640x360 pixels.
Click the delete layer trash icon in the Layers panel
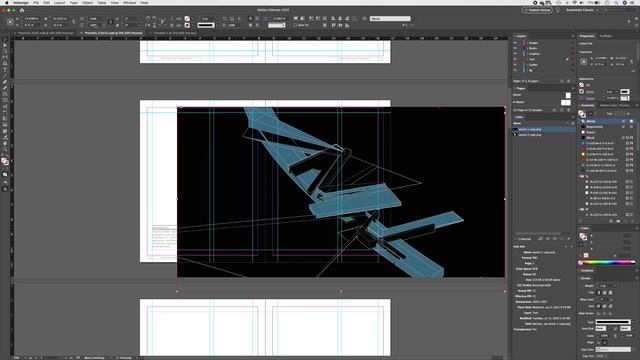tap(569, 81)
